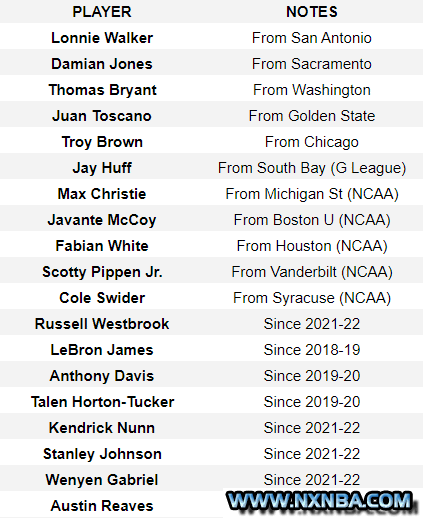
Task: Click Talen Horton-Tucker's name
Action: [102, 402]
